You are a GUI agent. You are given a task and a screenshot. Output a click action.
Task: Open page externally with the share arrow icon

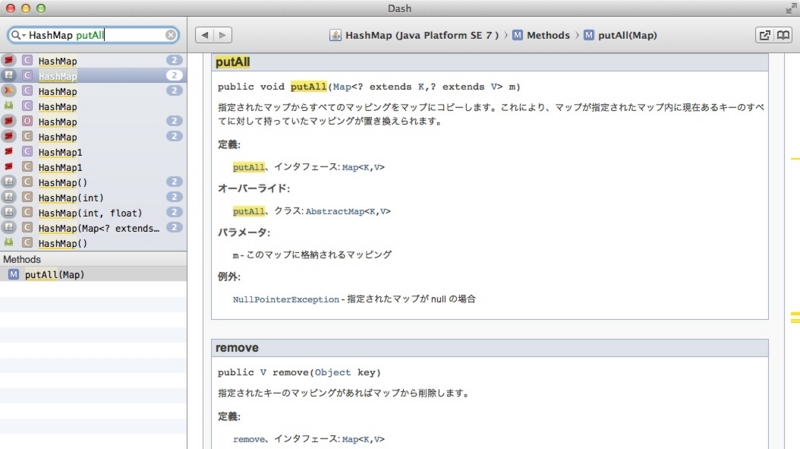click(764, 35)
